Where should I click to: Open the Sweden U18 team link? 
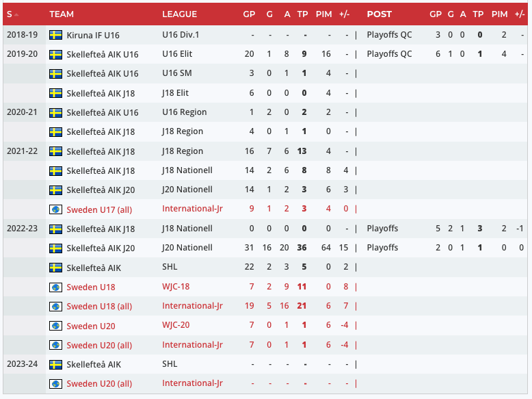91,287
